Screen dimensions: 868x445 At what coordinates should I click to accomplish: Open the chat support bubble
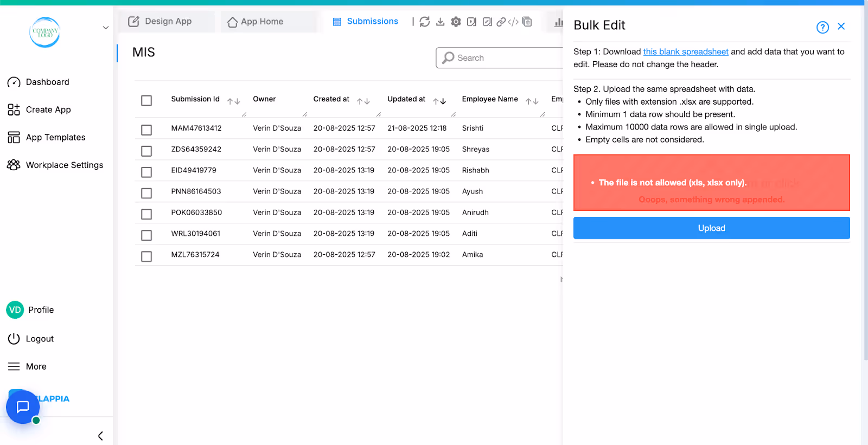23,407
